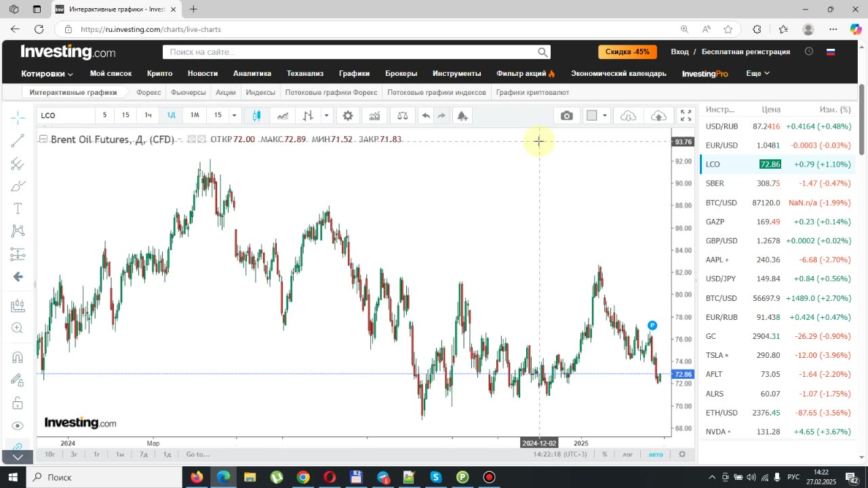Click the timezone 14:22:18 (UTC+3)

pos(560,454)
